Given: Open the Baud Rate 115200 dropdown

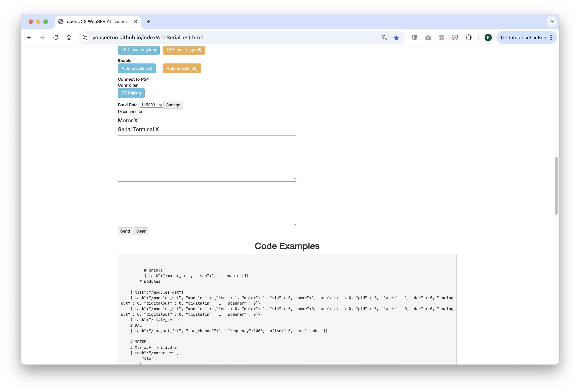Looking at the screenshot, I should coord(151,105).
